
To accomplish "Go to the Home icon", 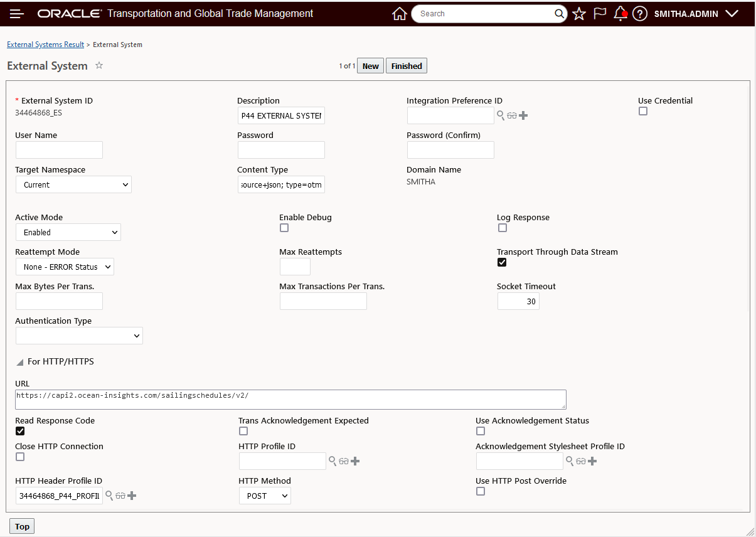I will pyautogui.click(x=399, y=14).
